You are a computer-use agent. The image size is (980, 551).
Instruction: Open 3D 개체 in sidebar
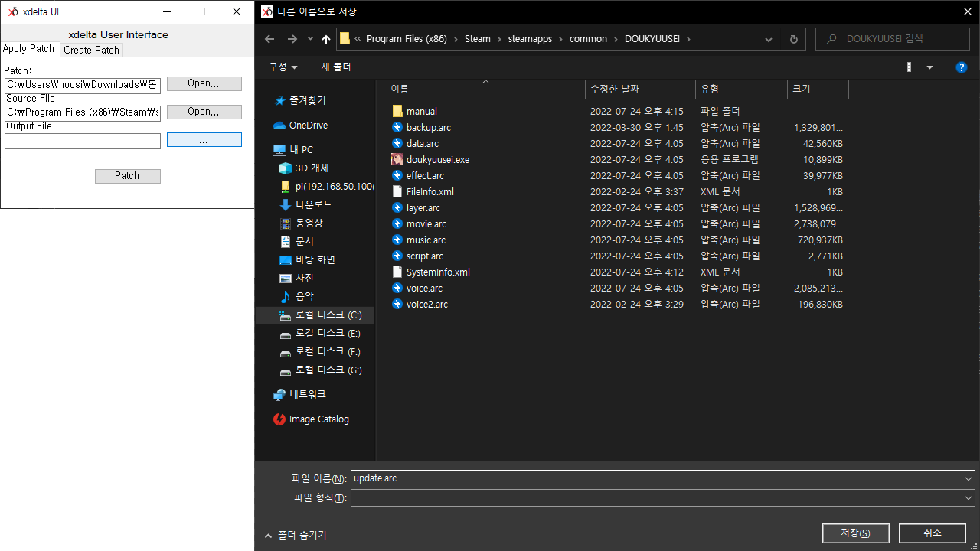304,168
